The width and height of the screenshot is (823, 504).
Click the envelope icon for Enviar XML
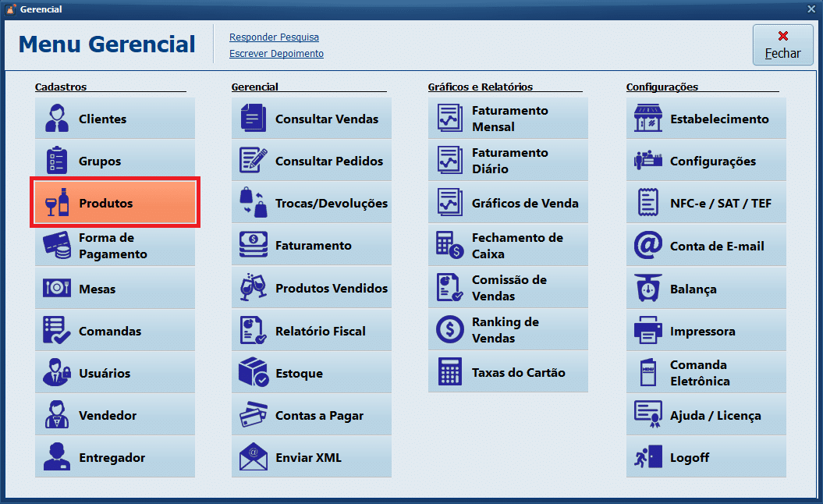click(x=254, y=457)
